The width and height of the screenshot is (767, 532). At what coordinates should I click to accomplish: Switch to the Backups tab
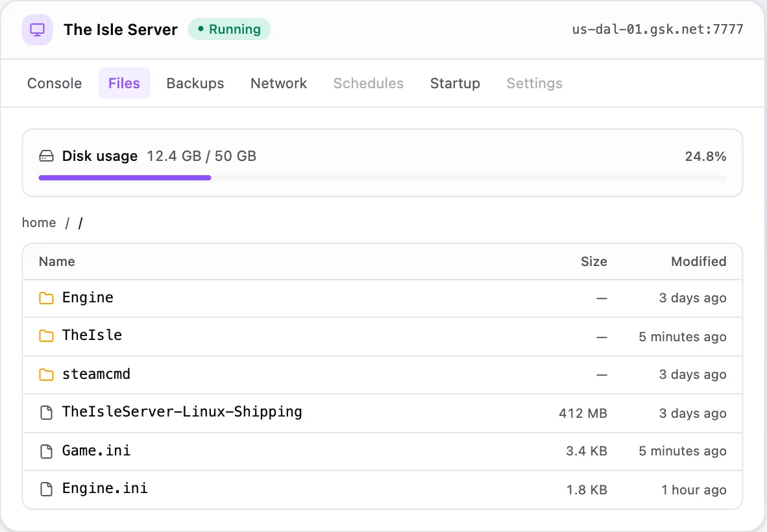pos(195,83)
